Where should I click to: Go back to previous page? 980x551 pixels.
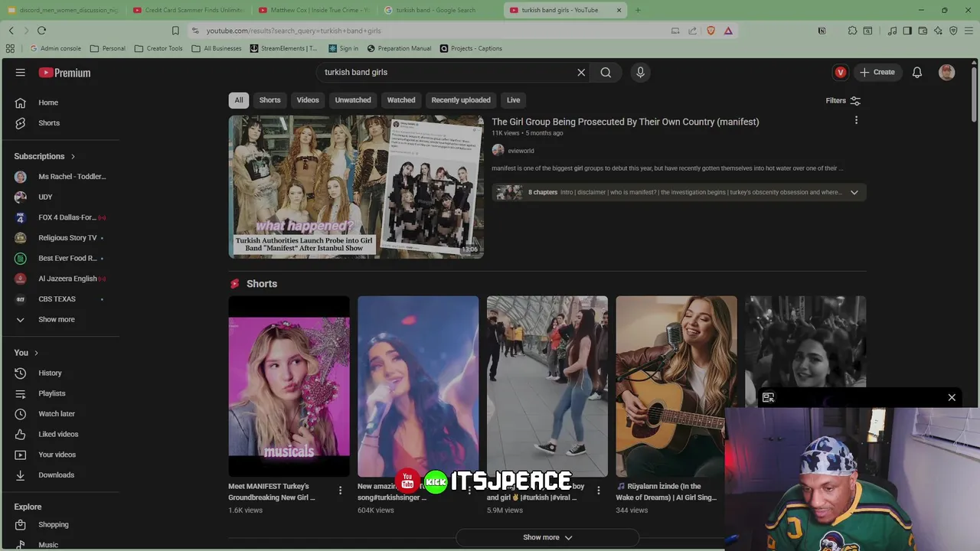(11, 31)
